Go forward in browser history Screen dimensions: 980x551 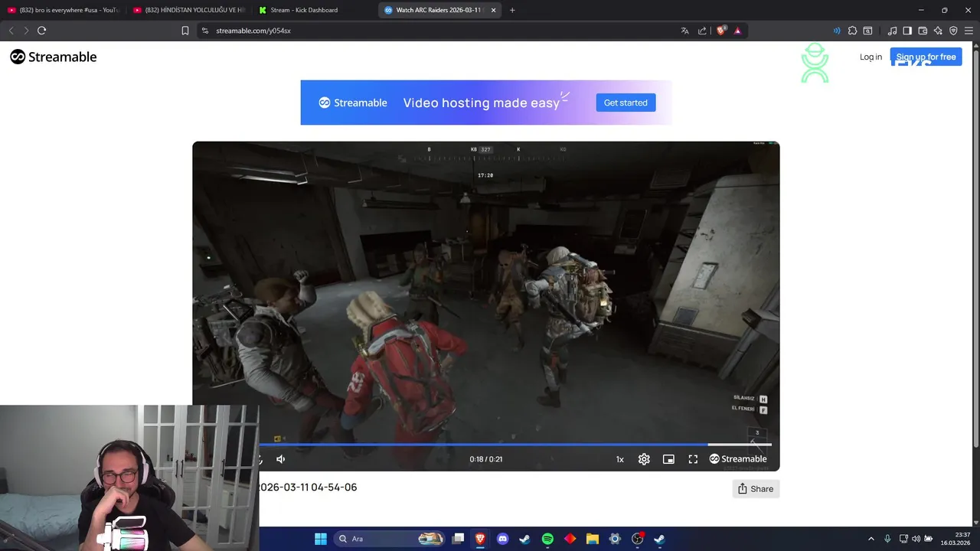26,31
